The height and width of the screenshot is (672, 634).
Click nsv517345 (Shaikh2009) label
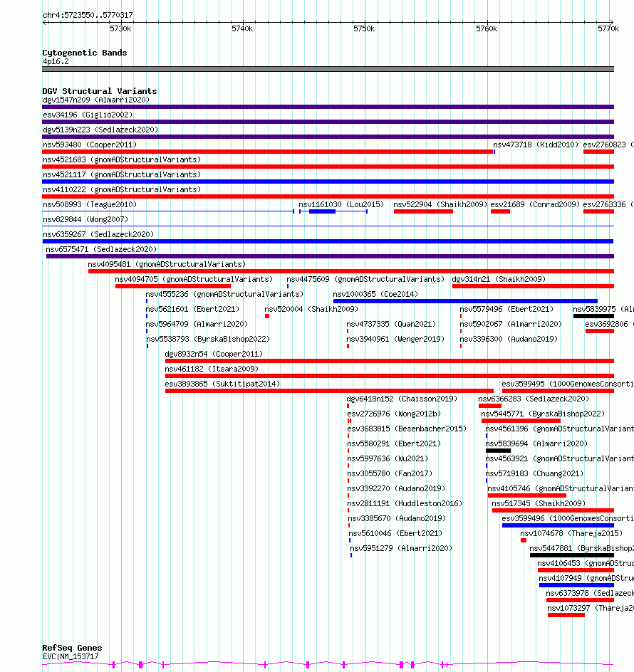539,503
